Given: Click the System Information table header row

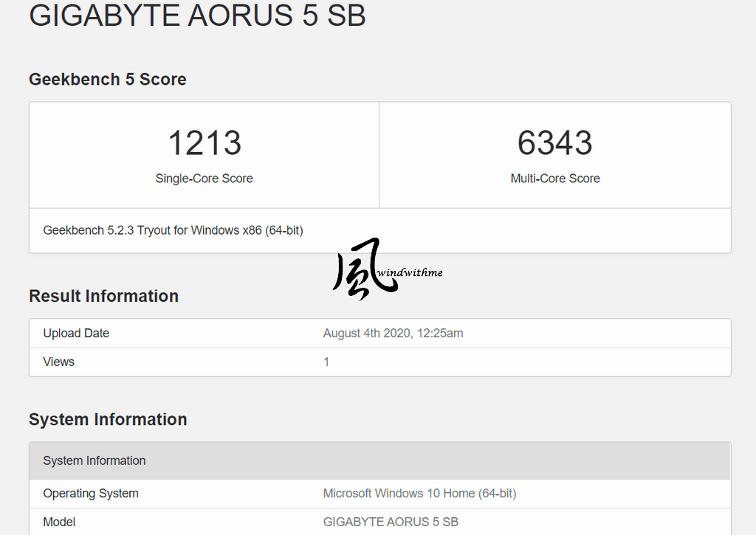Looking at the screenshot, I should (x=380, y=460).
